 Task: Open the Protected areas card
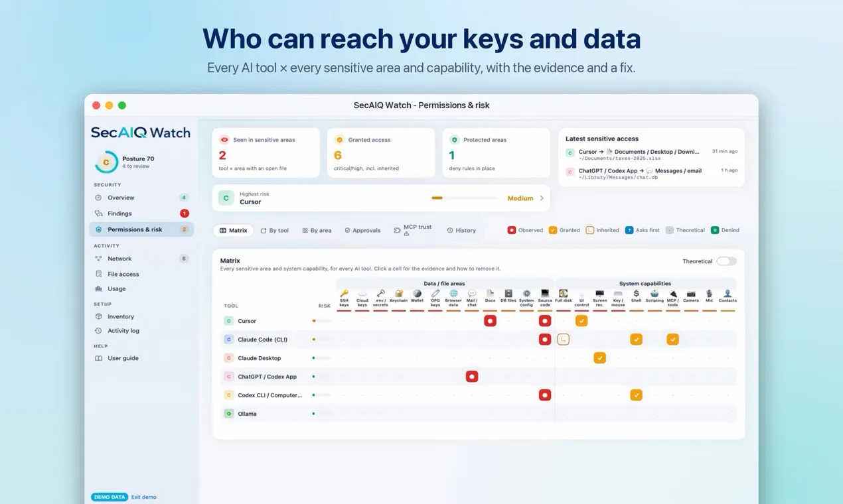(x=497, y=153)
